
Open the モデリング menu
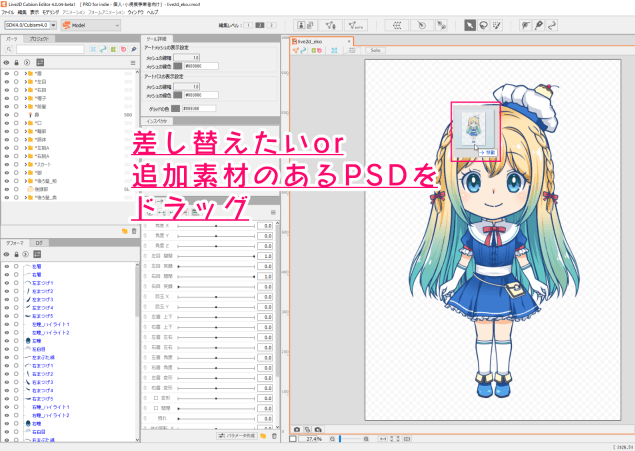coord(51,12)
